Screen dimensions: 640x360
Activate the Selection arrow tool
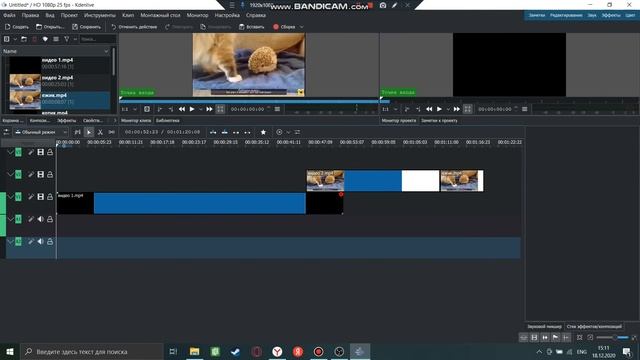(x=89, y=132)
